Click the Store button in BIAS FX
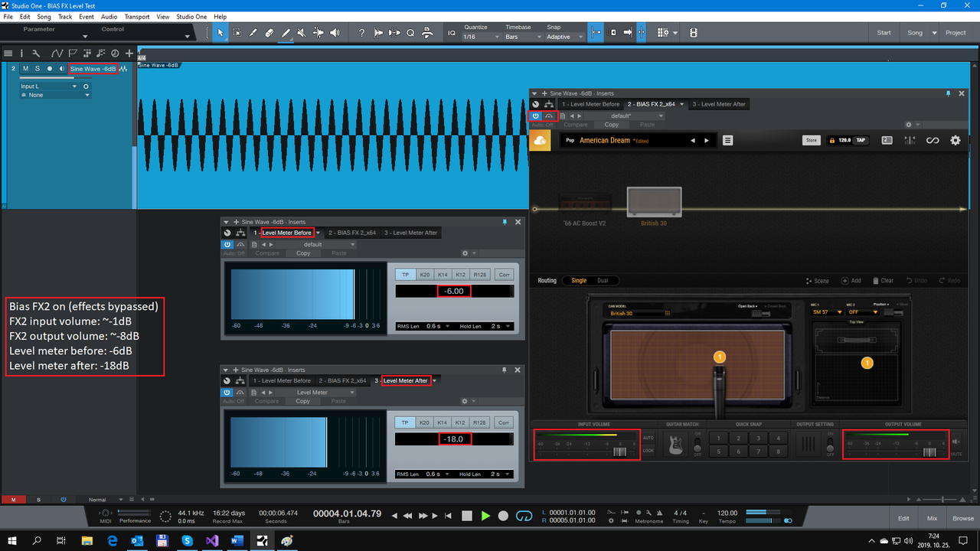The width and height of the screenshot is (980, 551). tap(811, 140)
